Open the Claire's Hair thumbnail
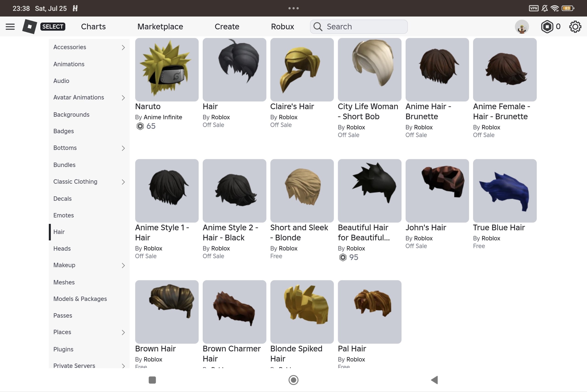This screenshot has height=392, width=587. [302, 70]
